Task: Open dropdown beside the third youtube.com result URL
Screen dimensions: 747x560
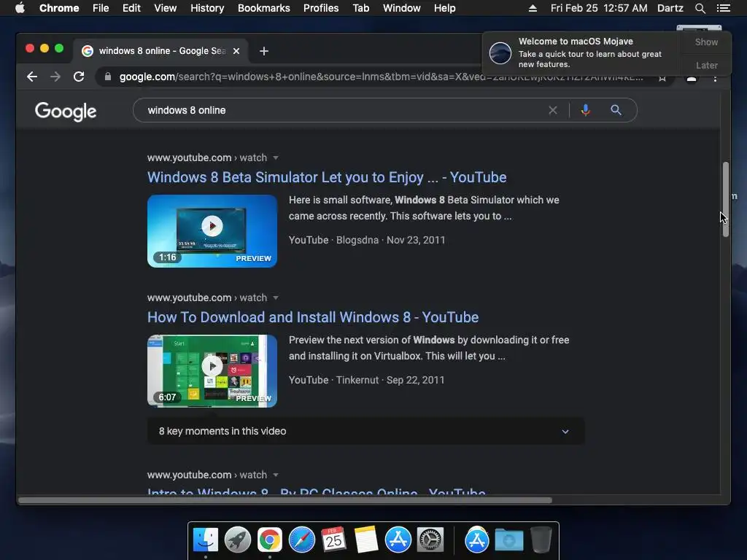Action: pyautogui.click(x=275, y=475)
